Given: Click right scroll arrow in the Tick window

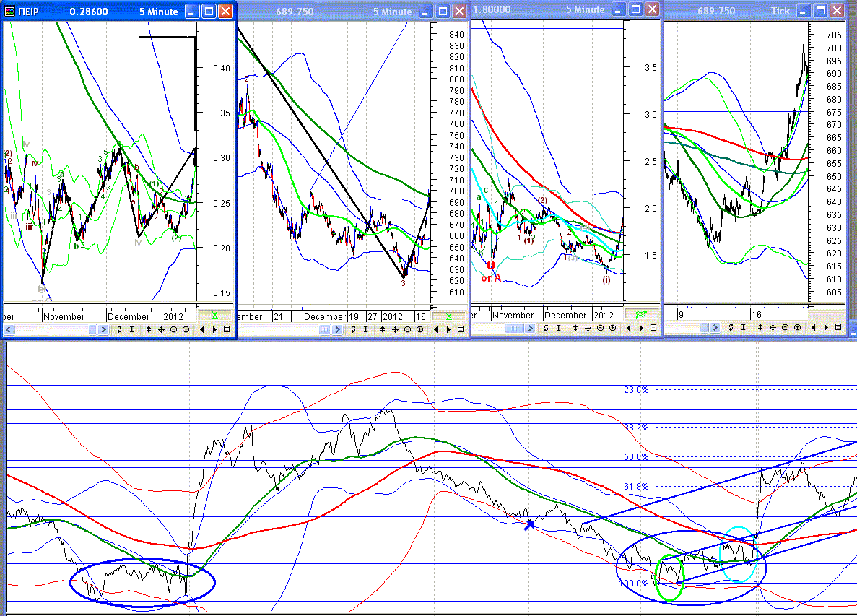Looking at the screenshot, I should 714,327.
